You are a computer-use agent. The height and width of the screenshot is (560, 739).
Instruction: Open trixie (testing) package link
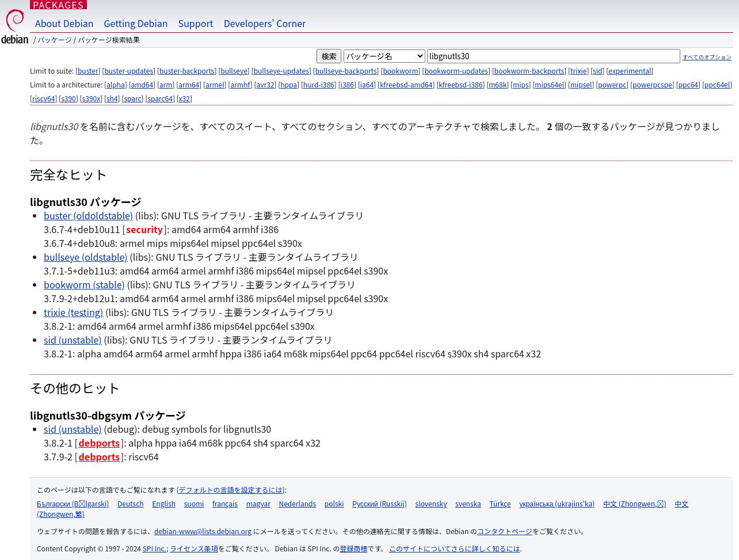(73, 313)
